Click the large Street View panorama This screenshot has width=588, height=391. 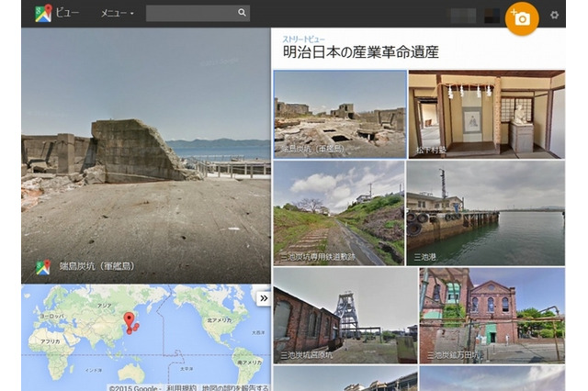point(146,155)
